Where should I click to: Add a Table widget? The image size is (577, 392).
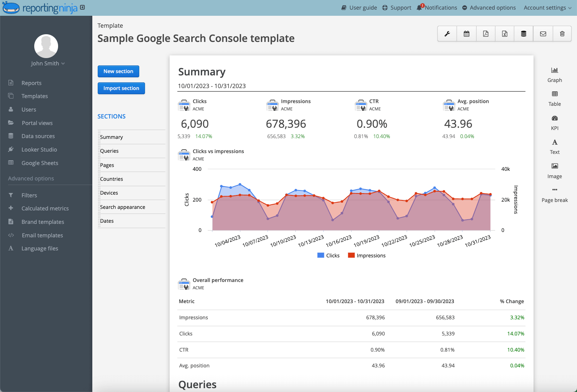pos(554,98)
